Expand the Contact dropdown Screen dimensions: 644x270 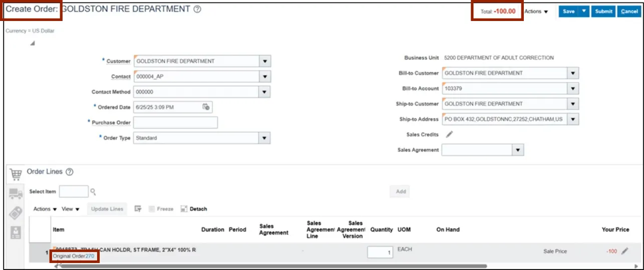click(265, 76)
